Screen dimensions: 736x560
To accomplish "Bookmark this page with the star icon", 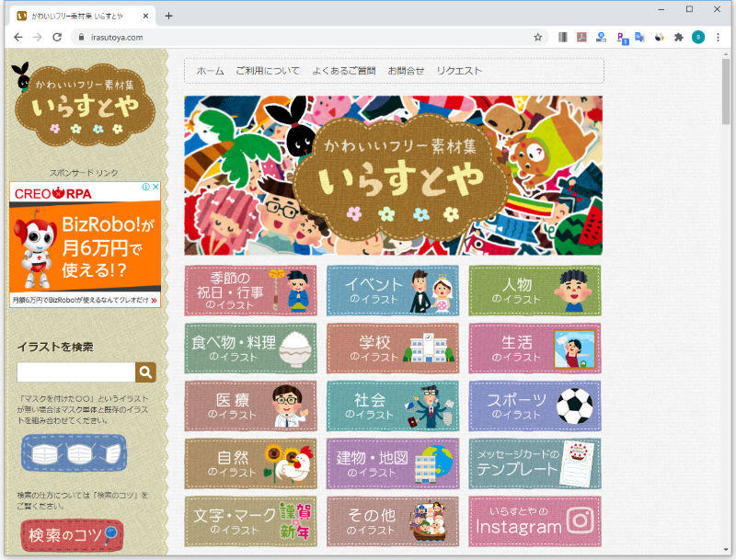I will [538, 37].
